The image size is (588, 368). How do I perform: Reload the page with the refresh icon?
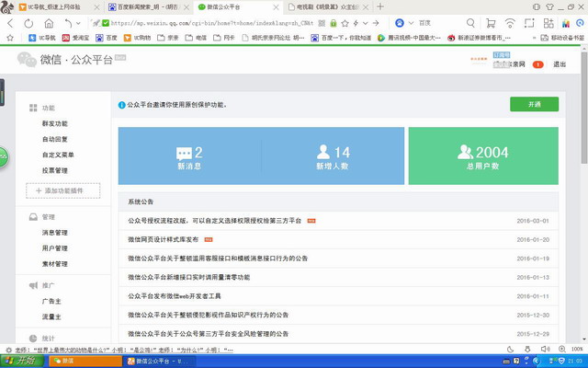pos(28,23)
